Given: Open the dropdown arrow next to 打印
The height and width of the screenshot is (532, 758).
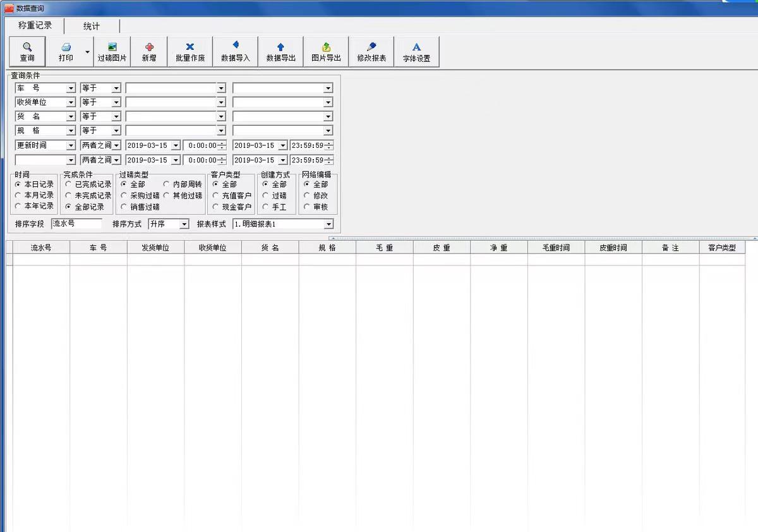Looking at the screenshot, I should click(x=88, y=52).
